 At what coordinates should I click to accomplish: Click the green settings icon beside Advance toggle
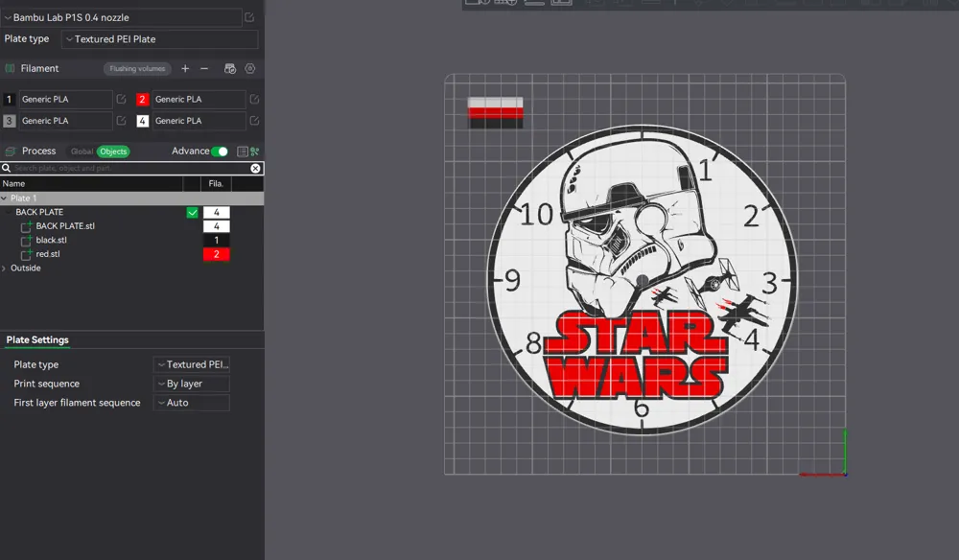(255, 151)
